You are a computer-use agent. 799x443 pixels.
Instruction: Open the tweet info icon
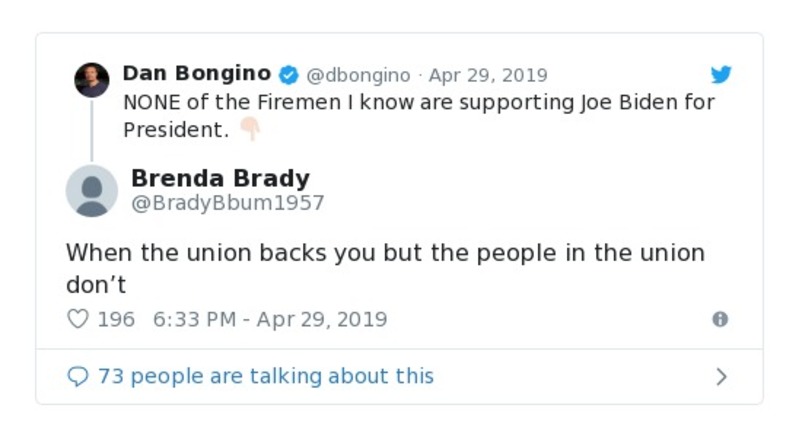point(719,319)
